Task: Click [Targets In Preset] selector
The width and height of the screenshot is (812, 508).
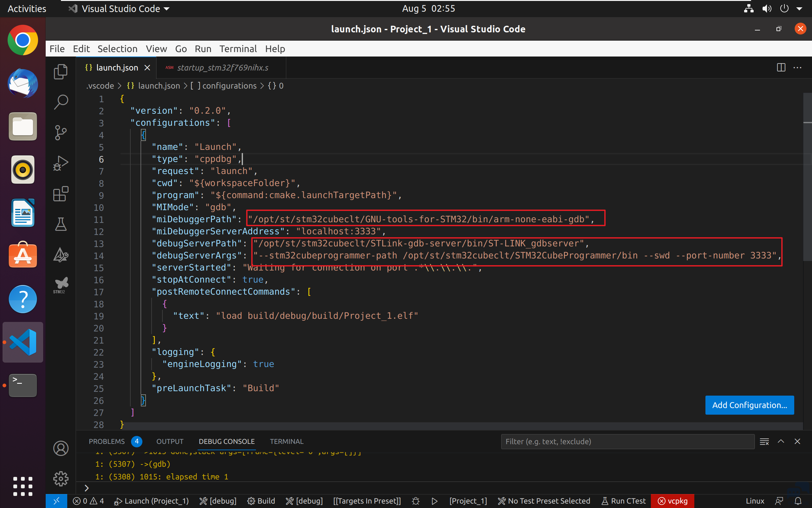Action: [367, 501]
